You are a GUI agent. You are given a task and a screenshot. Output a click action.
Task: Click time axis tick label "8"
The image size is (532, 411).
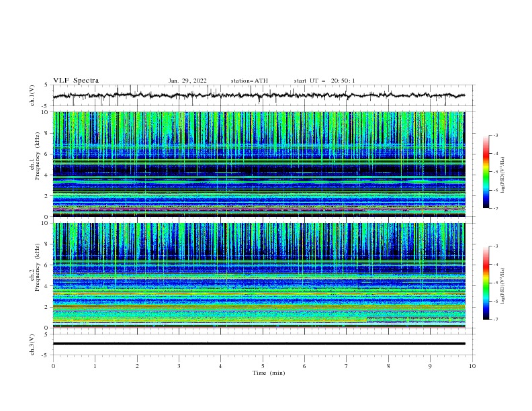(388, 366)
